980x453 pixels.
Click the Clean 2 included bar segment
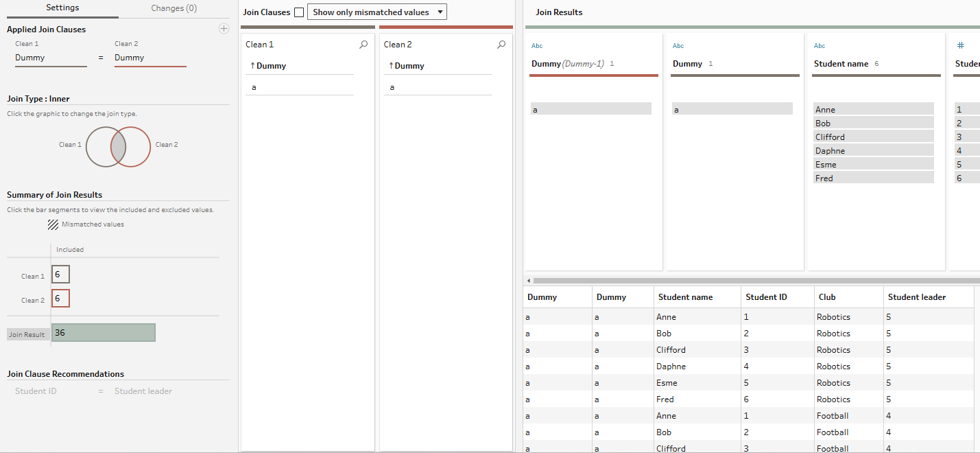point(60,299)
